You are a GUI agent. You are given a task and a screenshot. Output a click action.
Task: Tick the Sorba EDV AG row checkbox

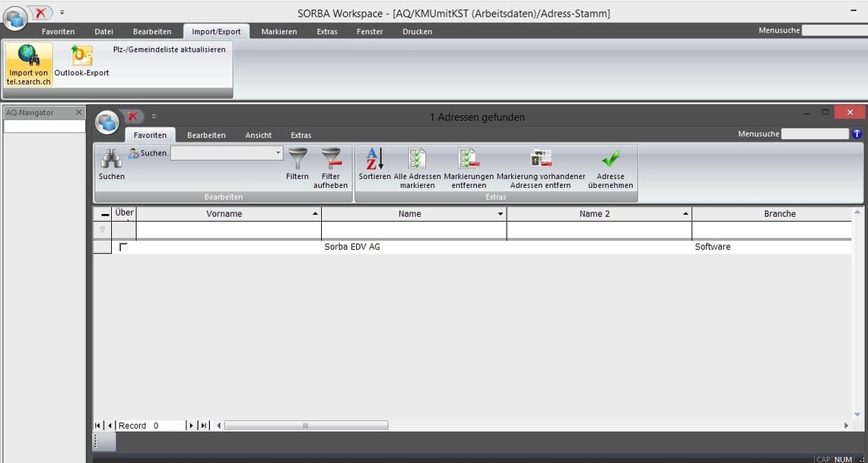(123, 247)
